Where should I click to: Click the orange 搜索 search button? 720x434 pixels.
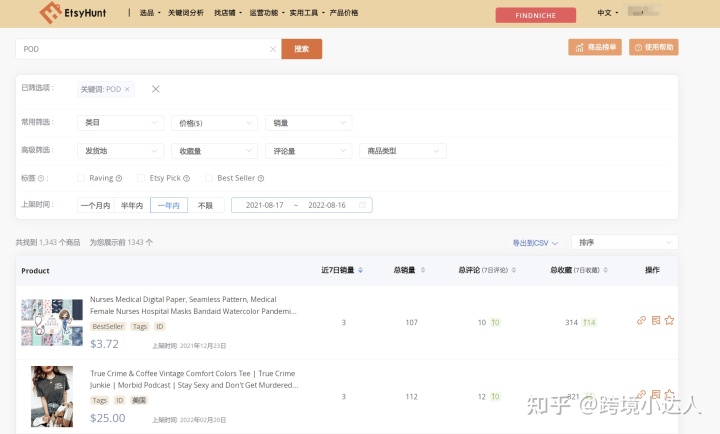[301, 48]
